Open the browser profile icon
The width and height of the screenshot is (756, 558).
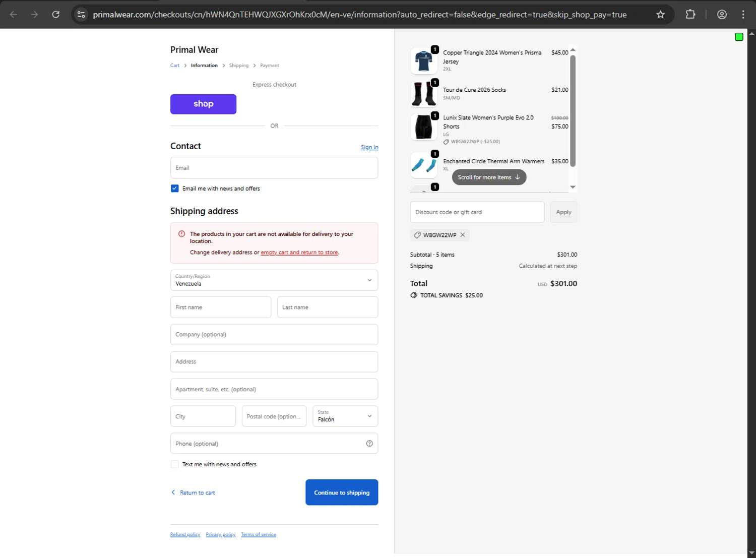(722, 15)
